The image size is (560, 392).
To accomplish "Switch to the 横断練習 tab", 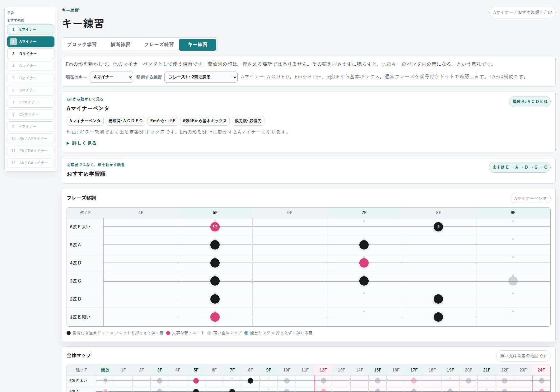I will 120,45.
